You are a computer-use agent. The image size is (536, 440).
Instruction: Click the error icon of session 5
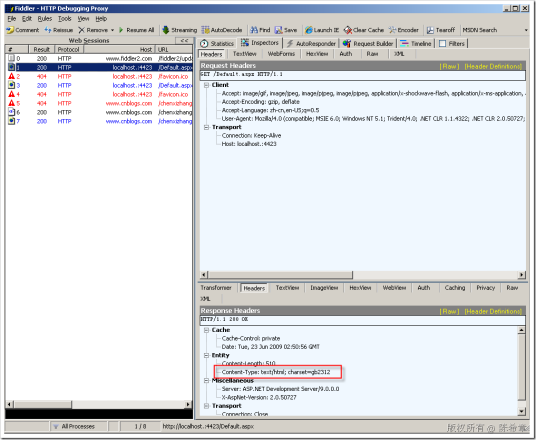12,103
